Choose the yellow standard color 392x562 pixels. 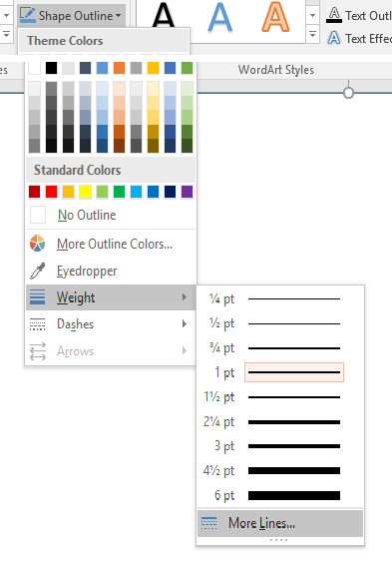click(x=85, y=192)
